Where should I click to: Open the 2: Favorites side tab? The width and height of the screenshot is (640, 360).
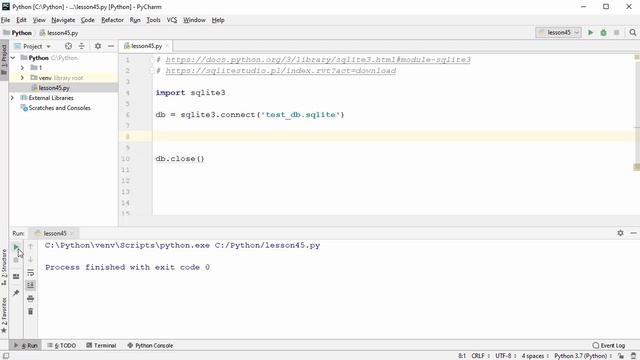point(4,315)
